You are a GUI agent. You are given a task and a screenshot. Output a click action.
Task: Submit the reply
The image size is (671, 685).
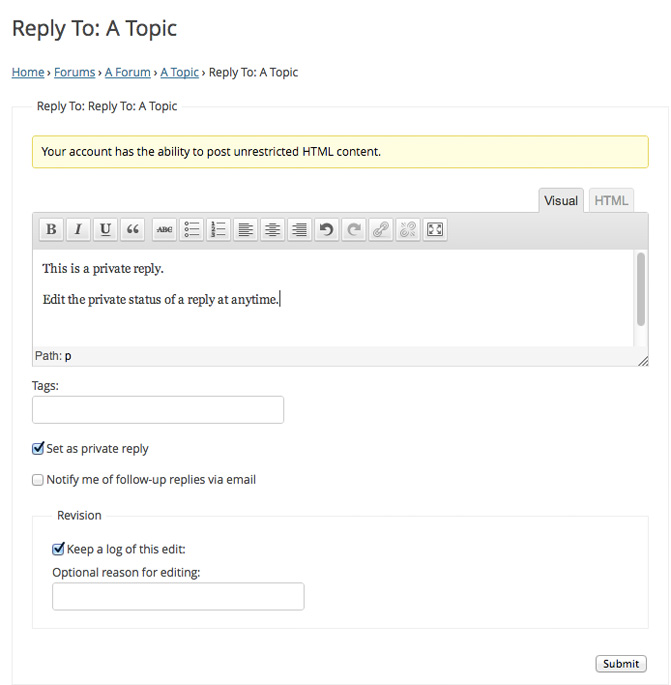tap(620, 664)
